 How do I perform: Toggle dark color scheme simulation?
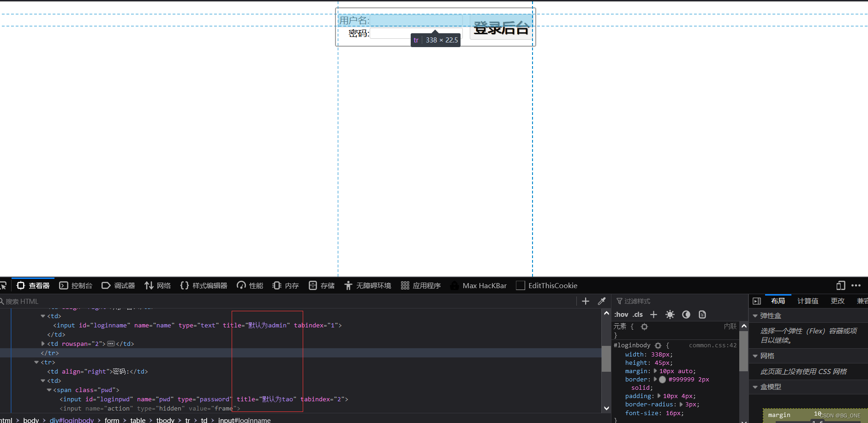(686, 314)
